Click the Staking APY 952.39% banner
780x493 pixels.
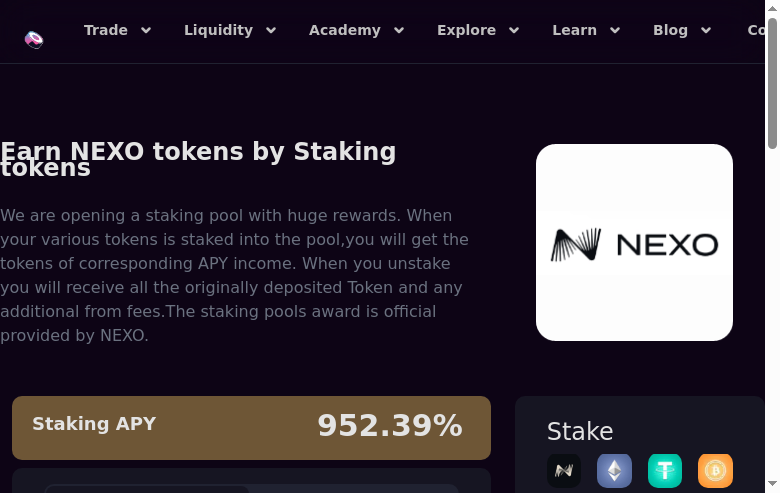(251, 427)
